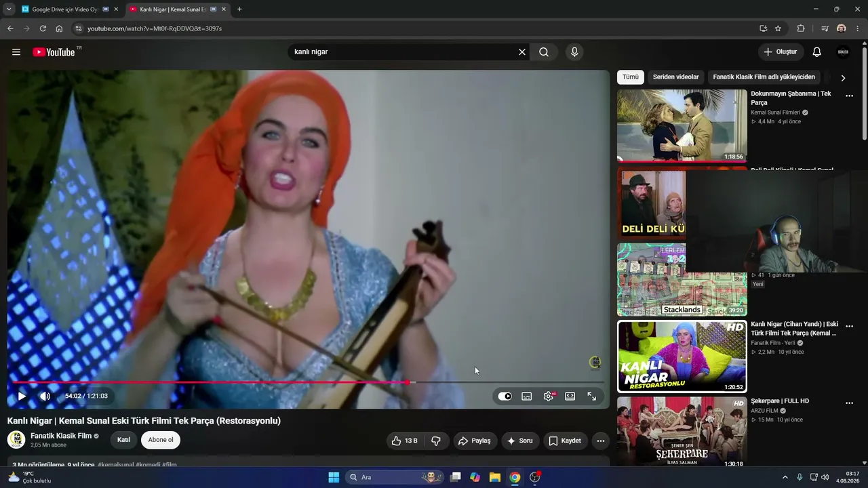Image resolution: width=868 pixels, height=488 pixels.
Task: Open the Fanatik Klasik Film channel name
Action: (61, 436)
